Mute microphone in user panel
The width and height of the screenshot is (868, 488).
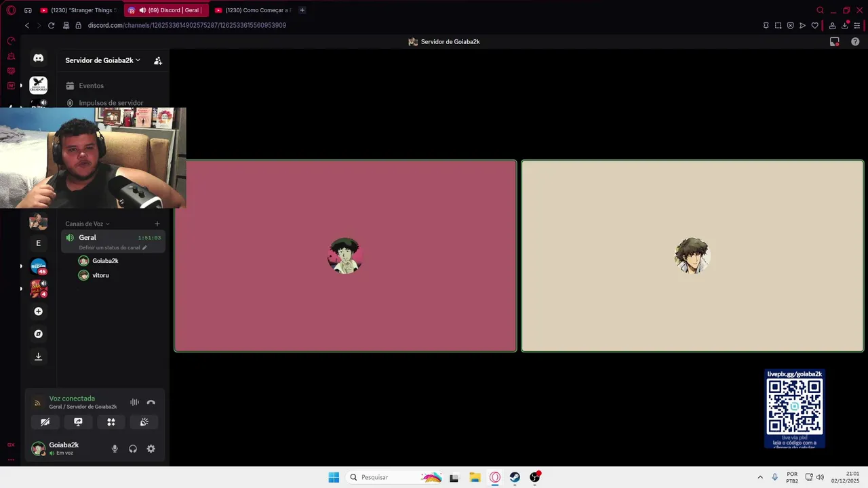click(115, 449)
